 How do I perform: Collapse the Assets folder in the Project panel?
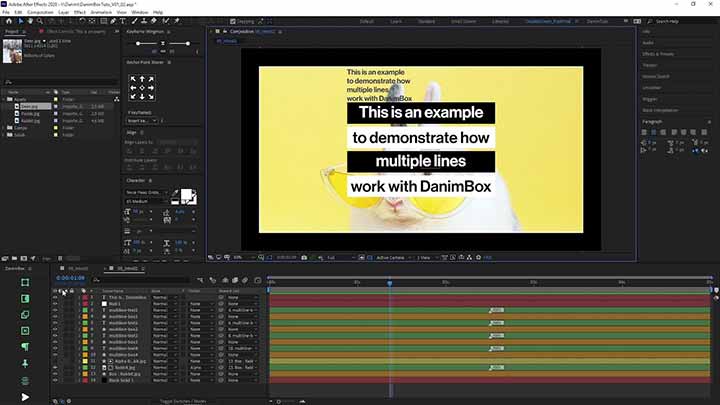(x=4, y=99)
